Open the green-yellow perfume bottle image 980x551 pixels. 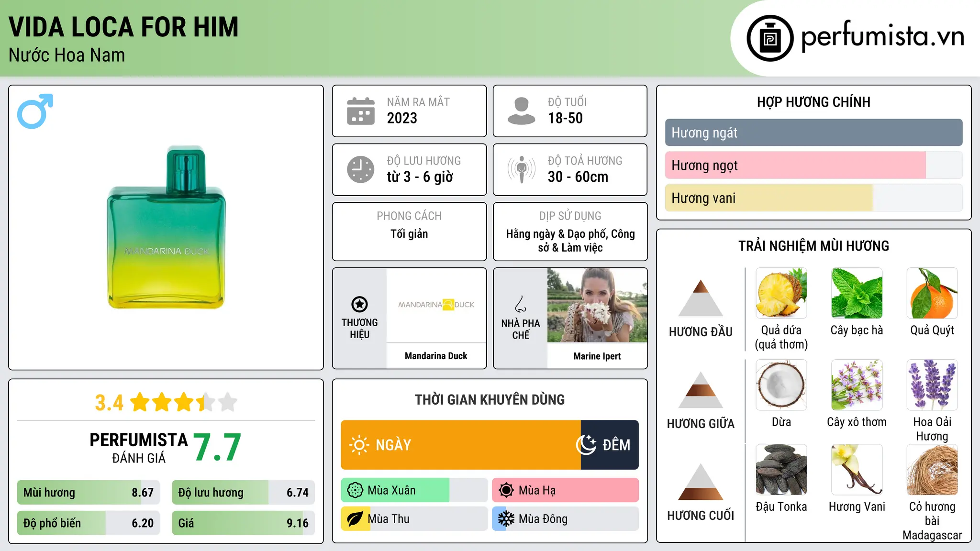point(167,228)
